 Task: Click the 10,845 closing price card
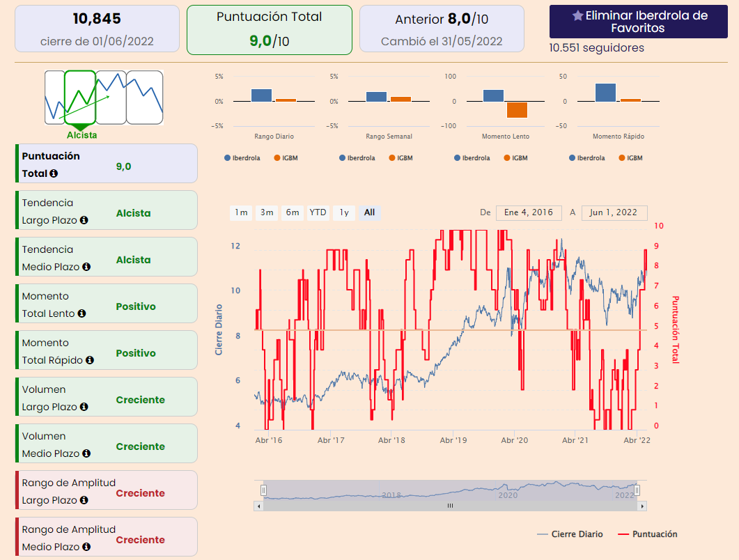pyautogui.click(x=97, y=29)
